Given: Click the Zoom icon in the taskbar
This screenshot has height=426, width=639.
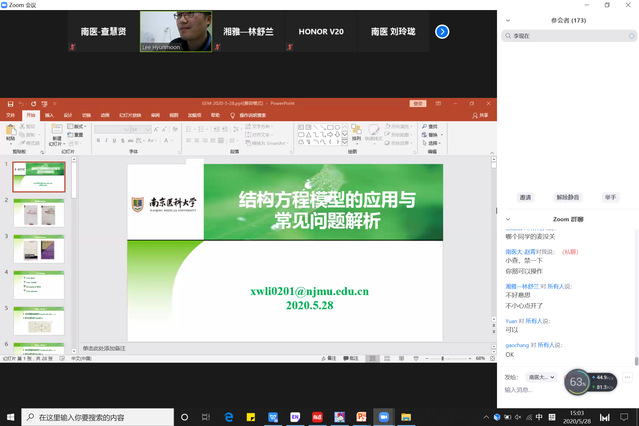Looking at the screenshot, I should point(383,416).
